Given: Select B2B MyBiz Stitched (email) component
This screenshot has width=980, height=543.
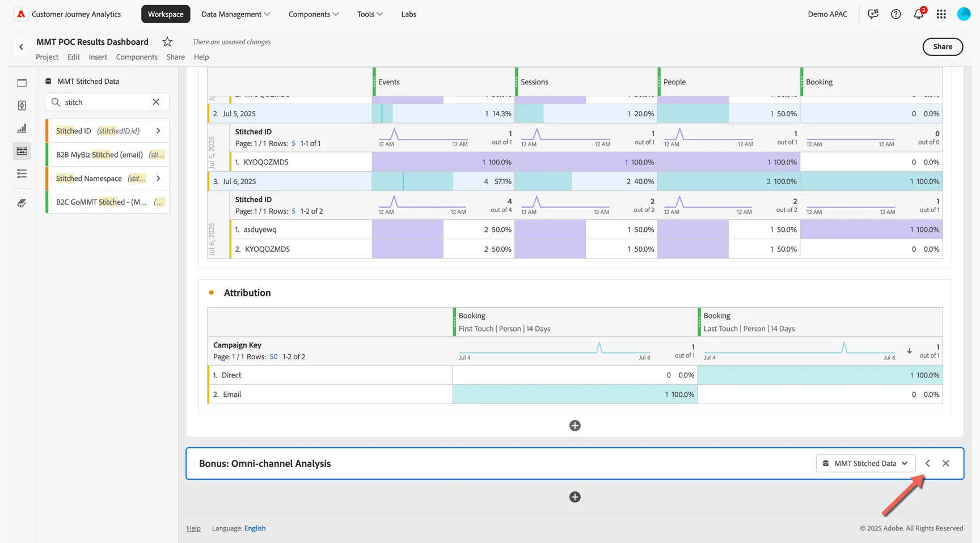Looking at the screenshot, I should tap(108, 155).
